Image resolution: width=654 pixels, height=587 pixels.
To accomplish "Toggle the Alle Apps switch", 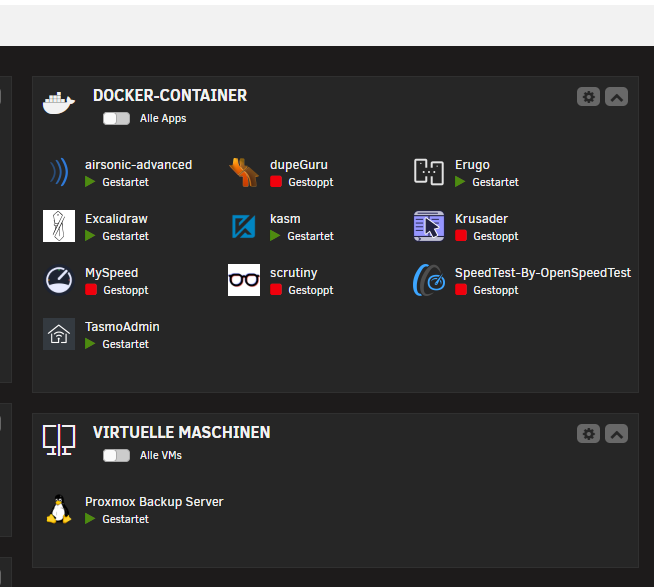I will pyautogui.click(x=116, y=118).
